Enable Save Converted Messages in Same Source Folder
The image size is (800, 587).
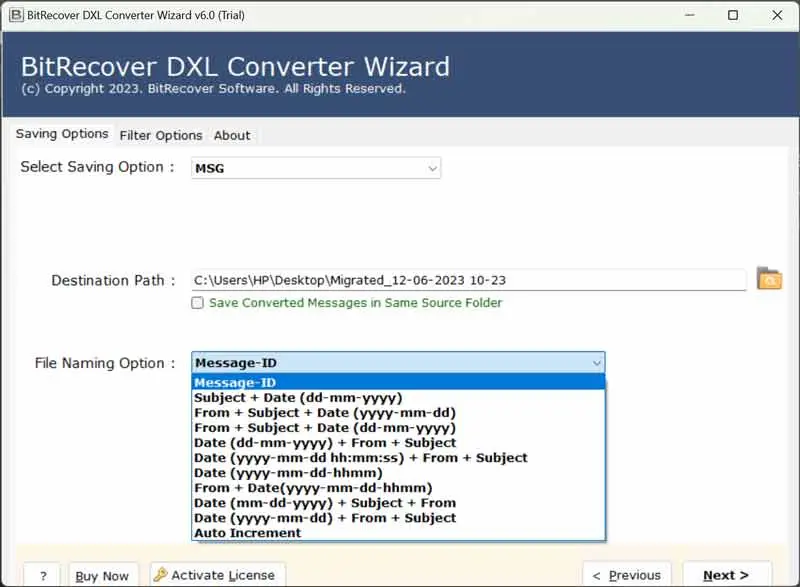click(197, 303)
